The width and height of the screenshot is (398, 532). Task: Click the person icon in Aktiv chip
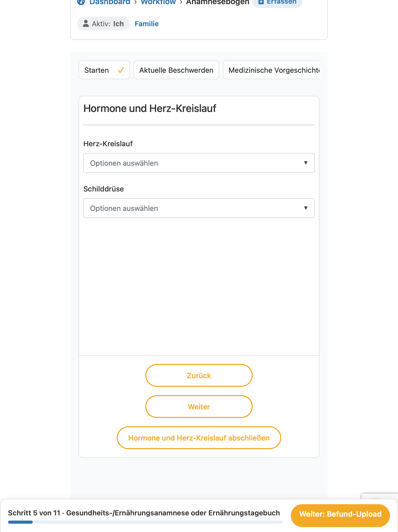(86, 24)
